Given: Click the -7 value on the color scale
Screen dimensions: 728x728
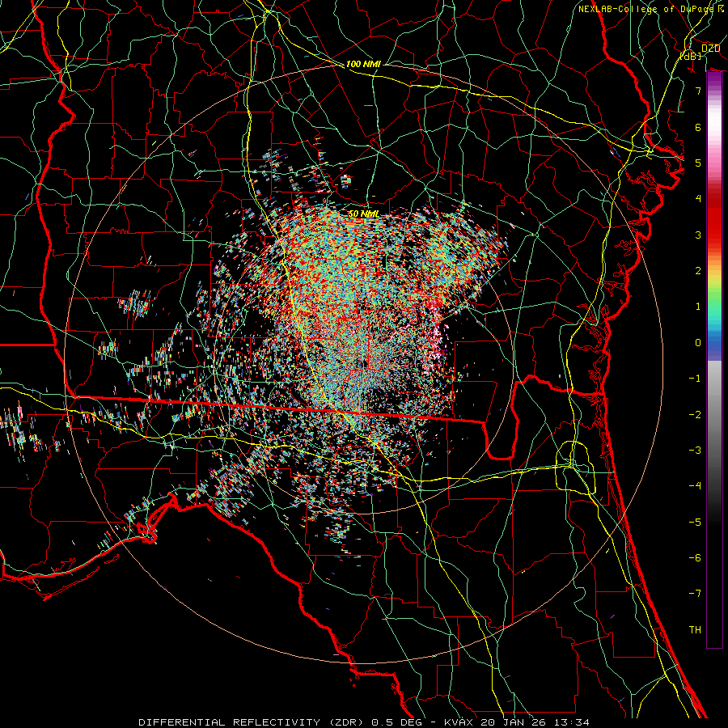Looking at the screenshot, I should [695, 594].
